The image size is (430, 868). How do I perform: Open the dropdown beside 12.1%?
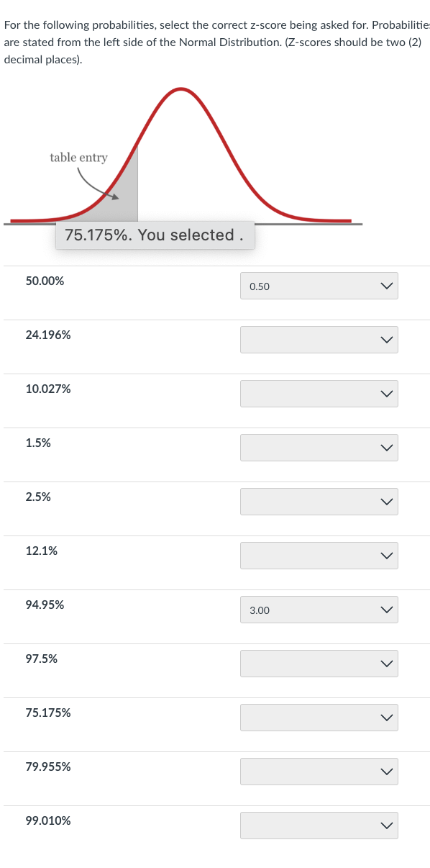(319, 555)
